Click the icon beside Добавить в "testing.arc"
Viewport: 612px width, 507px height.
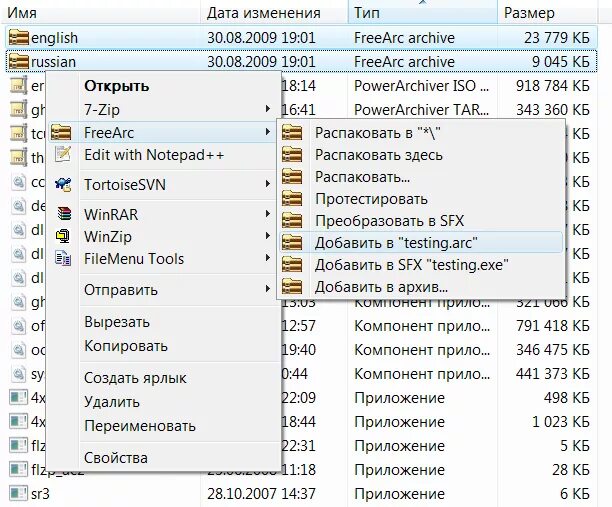[x=292, y=243]
